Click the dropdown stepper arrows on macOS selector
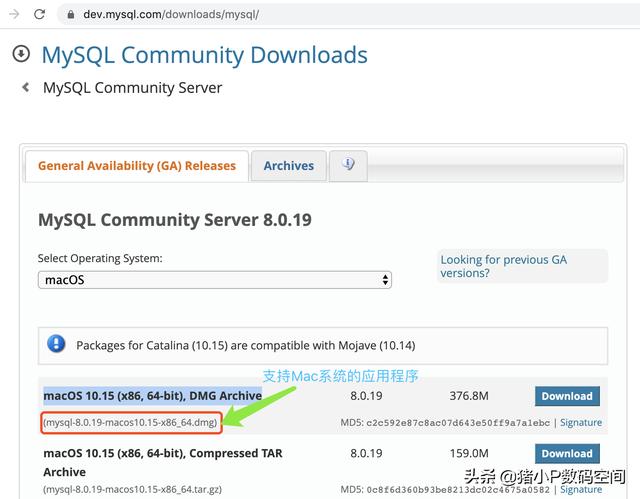Image resolution: width=640 pixels, height=499 pixels. pos(385,280)
